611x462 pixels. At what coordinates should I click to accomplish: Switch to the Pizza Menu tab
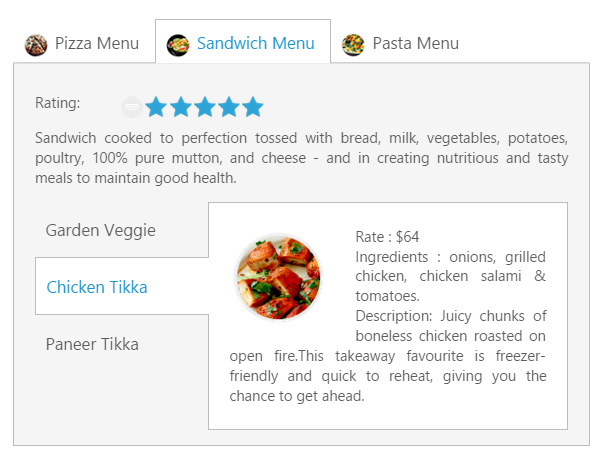[x=84, y=43]
